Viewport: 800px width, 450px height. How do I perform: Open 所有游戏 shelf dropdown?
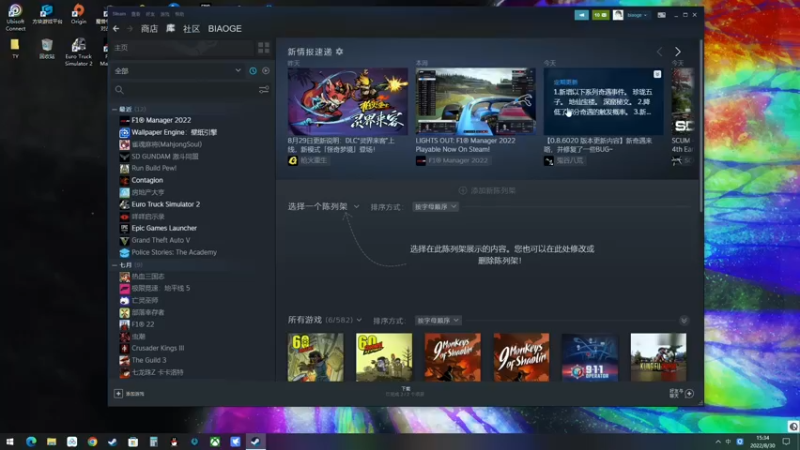click(324, 320)
